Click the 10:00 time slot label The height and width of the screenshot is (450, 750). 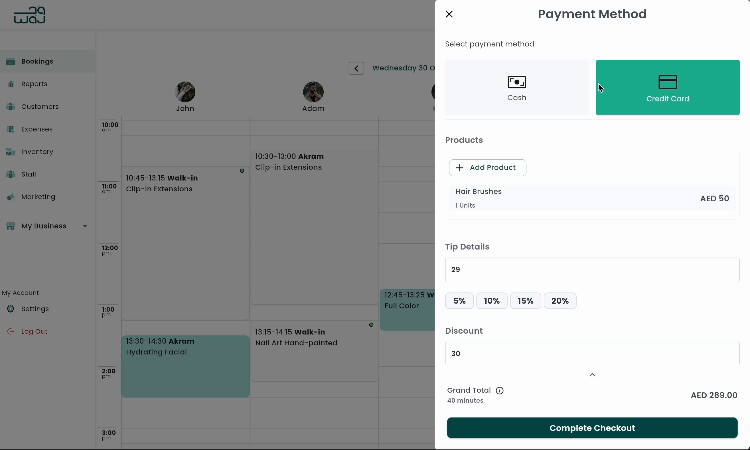(x=110, y=125)
